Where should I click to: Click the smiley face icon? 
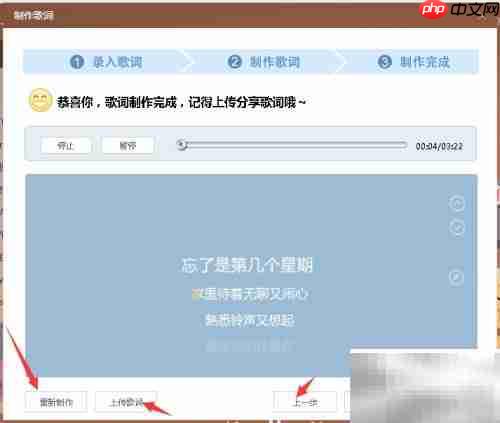(x=40, y=100)
